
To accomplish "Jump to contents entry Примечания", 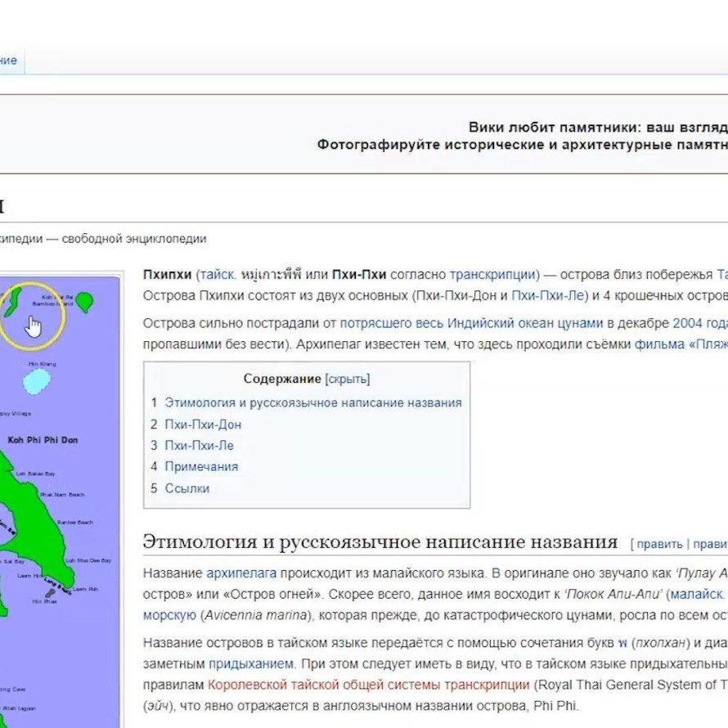I will pos(201,466).
